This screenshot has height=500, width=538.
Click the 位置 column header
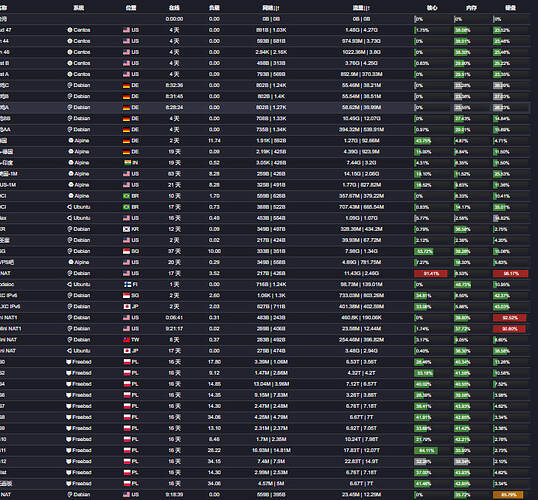click(x=131, y=8)
